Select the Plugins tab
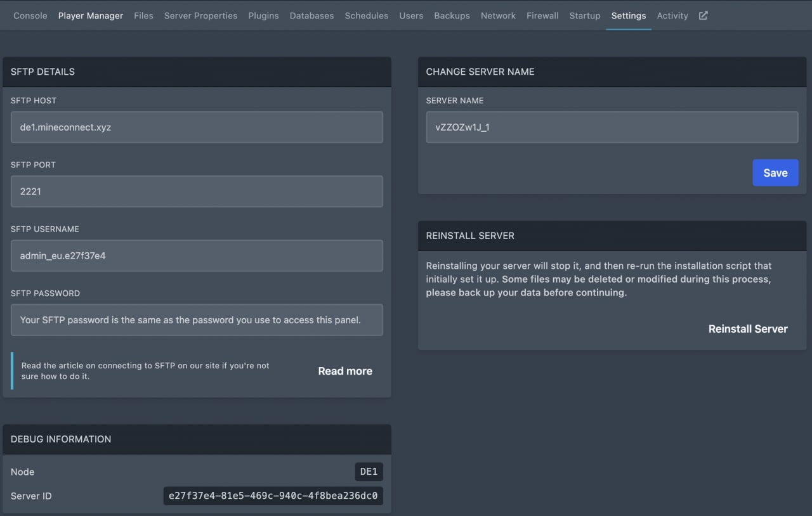Viewport: 812px width, 516px height. [x=263, y=15]
